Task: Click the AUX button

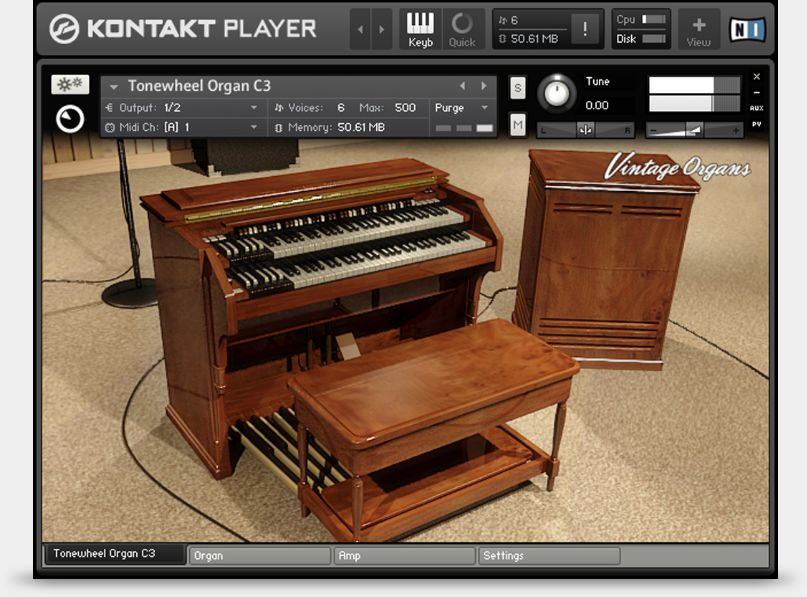Action: (x=756, y=108)
